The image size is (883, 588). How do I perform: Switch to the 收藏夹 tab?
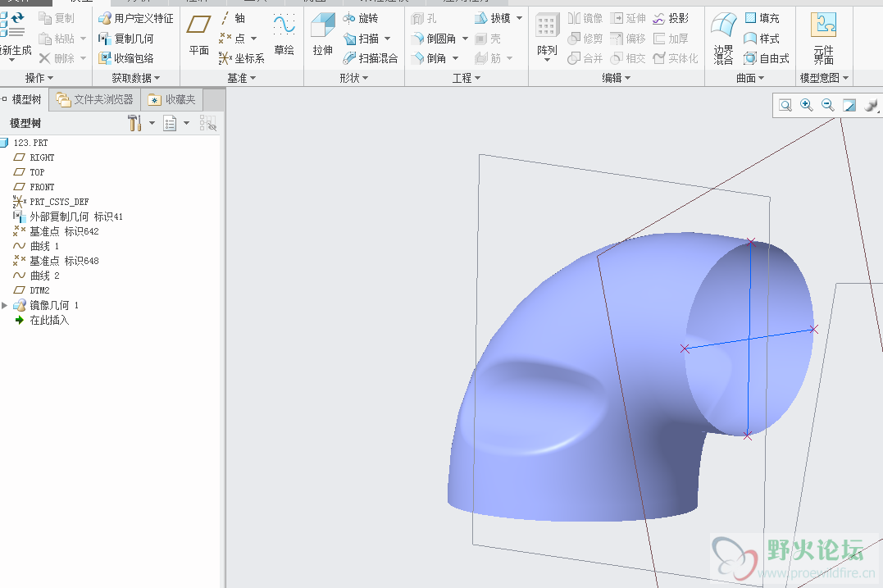point(171,100)
